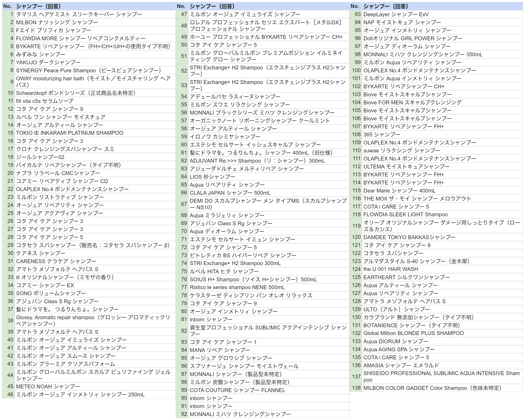This screenshot has width=525, height=420.
Task: Select 'LIOS 秒シャンプー' cell
Action: [x=269, y=176]
